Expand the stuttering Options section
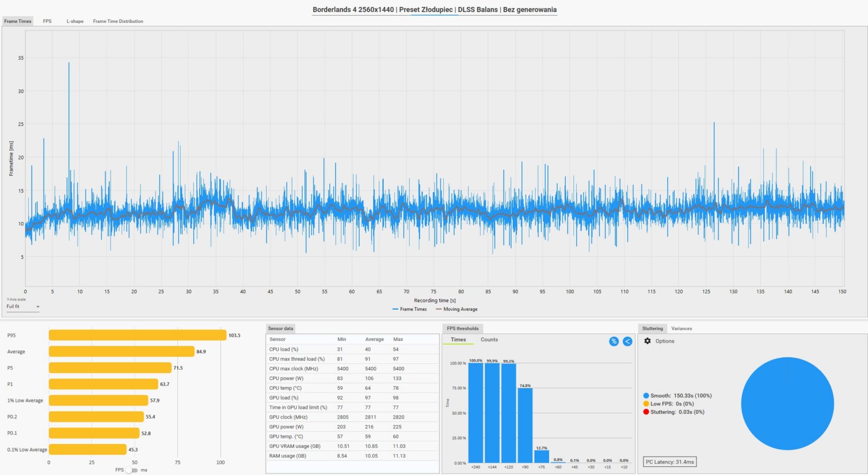The height and width of the screenshot is (475, 868). coord(665,341)
